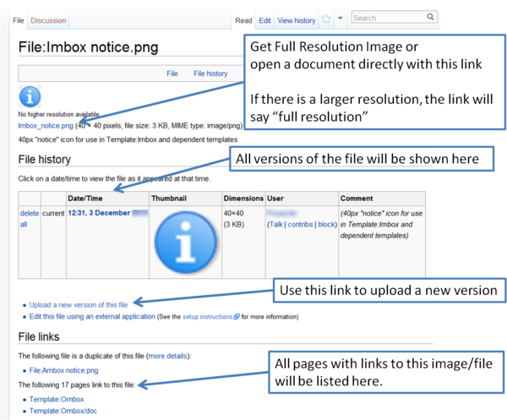507x420 pixels.
Task: Open the File:Ambox notice.png link
Action: [x=63, y=370]
